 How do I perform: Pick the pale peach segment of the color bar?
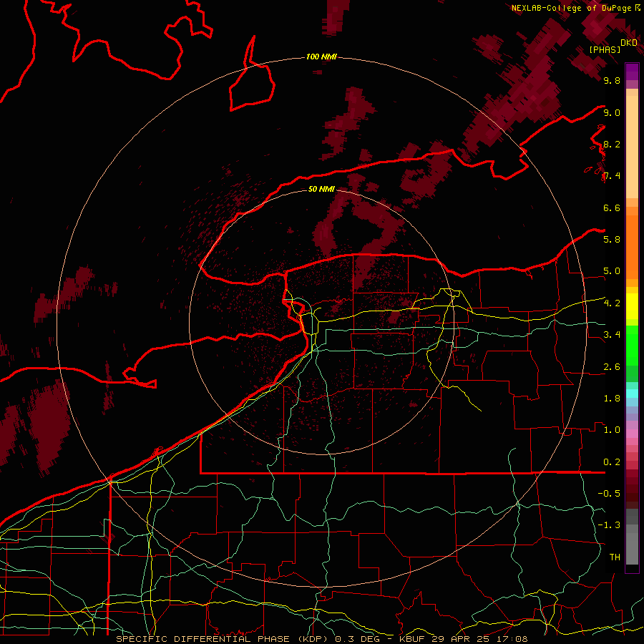point(632,147)
